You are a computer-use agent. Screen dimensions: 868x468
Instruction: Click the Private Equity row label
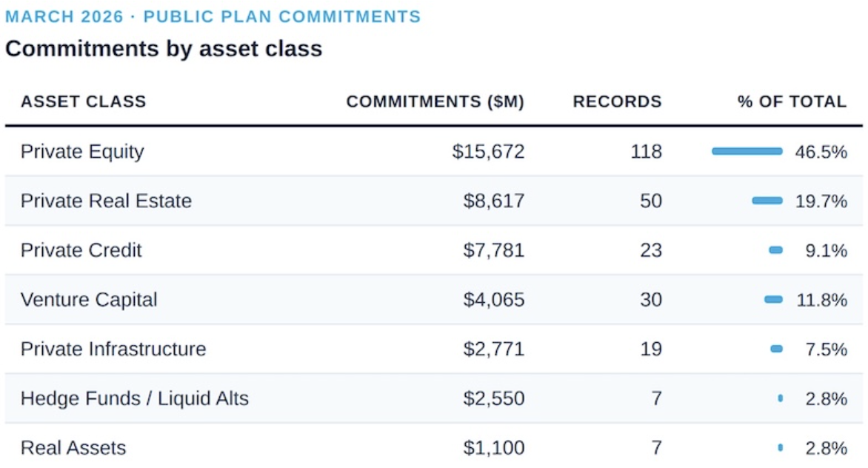pos(82,152)
